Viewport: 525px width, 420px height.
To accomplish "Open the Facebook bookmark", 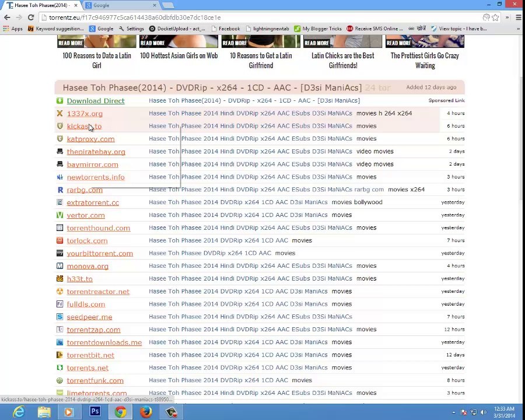I will [x=226, y=29].
